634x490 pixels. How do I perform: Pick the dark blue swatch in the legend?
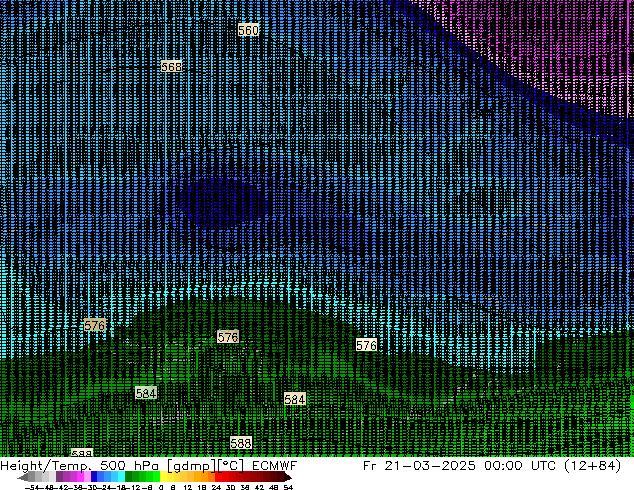(94, 476)
